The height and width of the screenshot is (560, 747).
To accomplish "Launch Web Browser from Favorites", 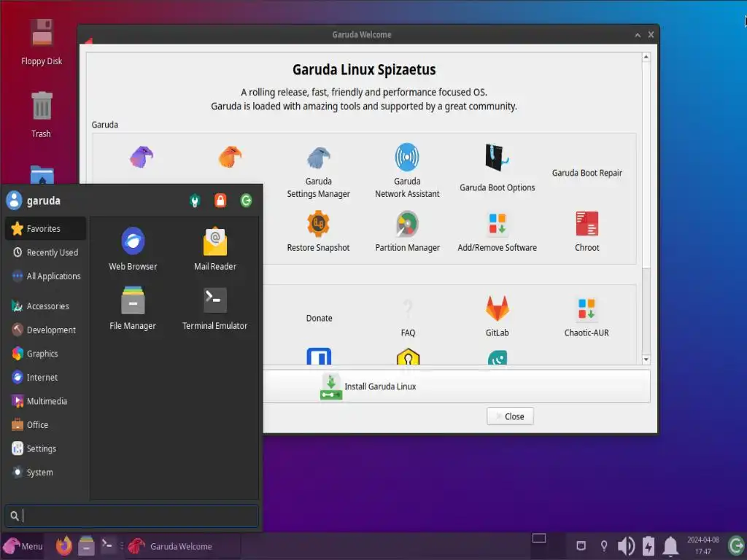I will (x=133, y=249).
